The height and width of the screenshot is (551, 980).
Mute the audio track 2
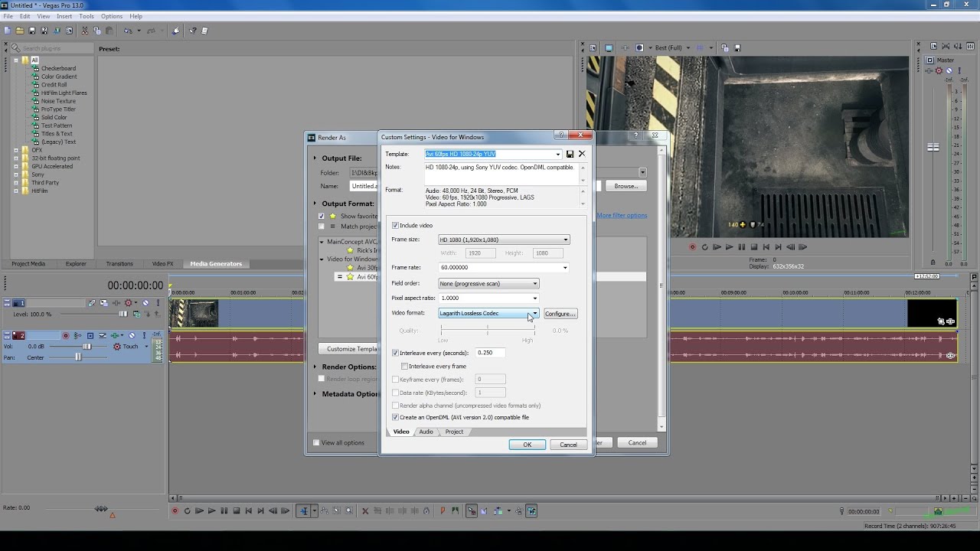pos(132,335)
